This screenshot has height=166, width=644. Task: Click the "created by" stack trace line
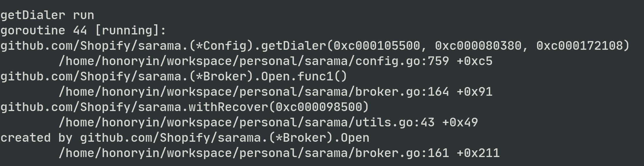point(185,138)
